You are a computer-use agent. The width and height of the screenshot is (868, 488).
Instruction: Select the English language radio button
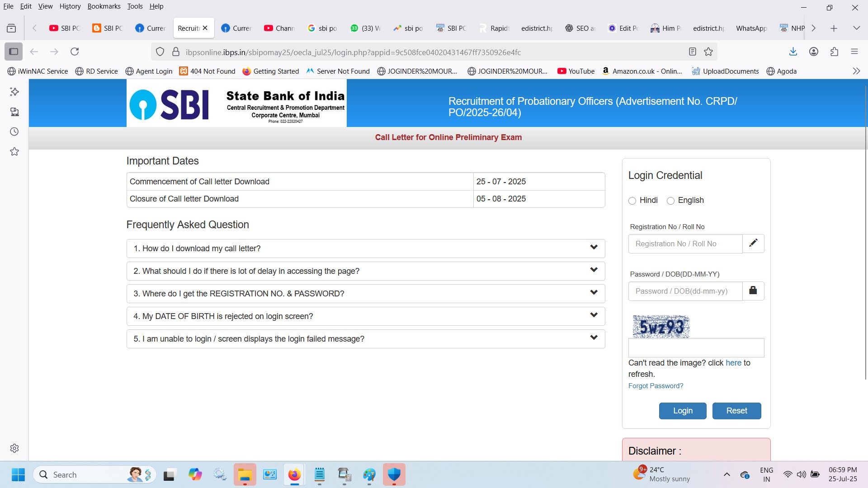pyautogui.click(x=670, y=201)
